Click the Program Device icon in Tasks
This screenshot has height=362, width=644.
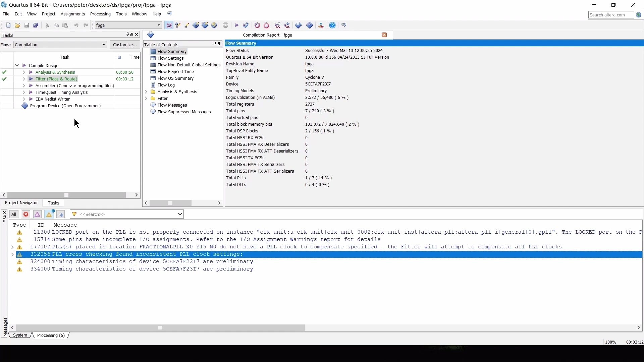point(24,106)
